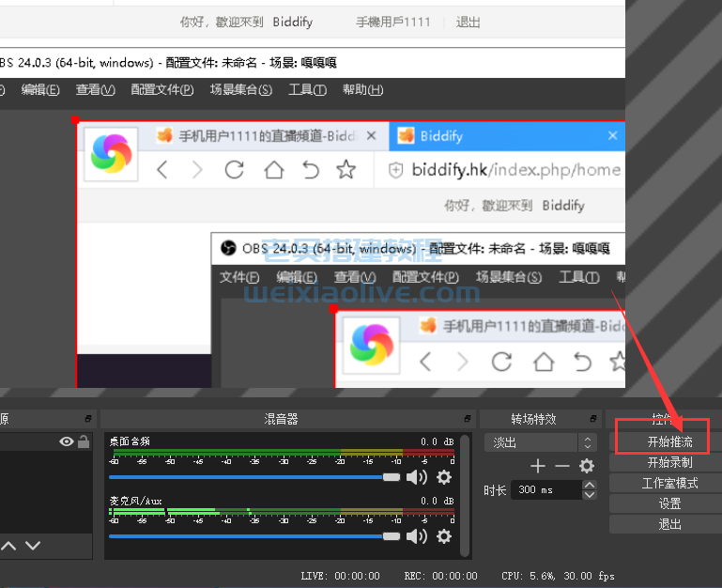Image resolution: width=722 pixels, height=588 pixels.
Task: Undock the sources panel icon
Action: tap(88, 418)
